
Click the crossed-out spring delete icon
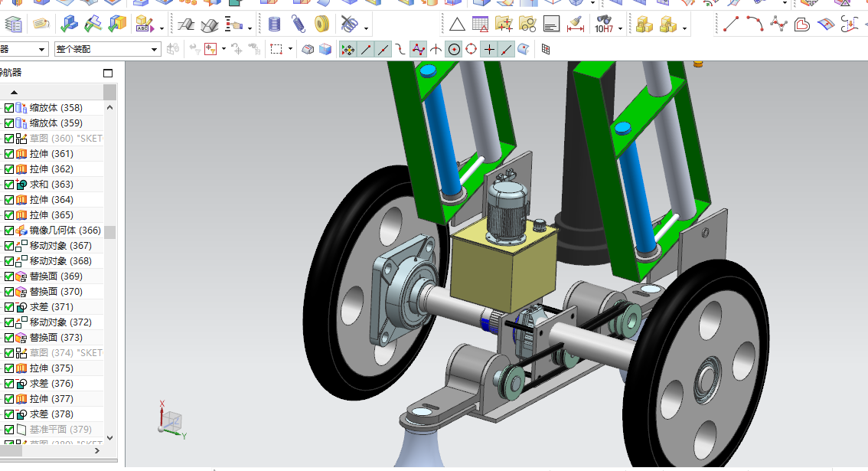coord(349,24)
